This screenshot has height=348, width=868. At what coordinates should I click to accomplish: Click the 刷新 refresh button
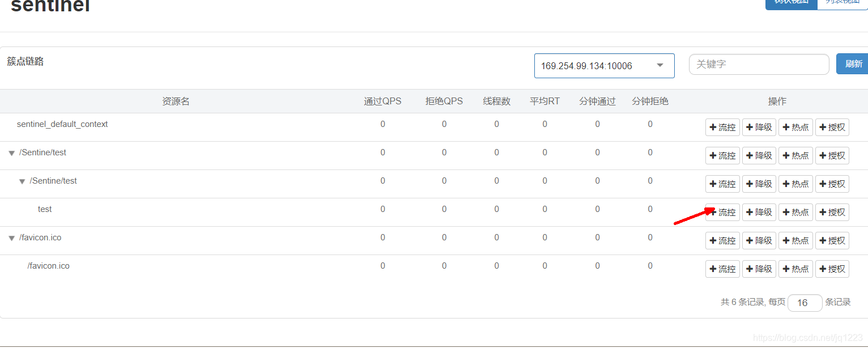click(x=853, y=64)
